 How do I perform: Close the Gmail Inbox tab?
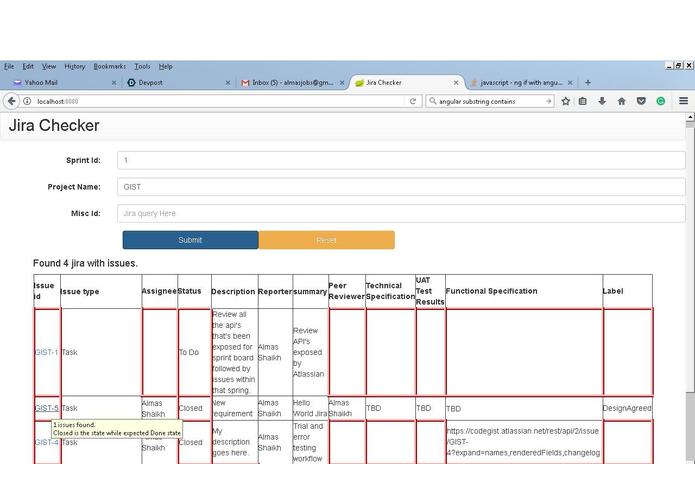tap(342, 82)
